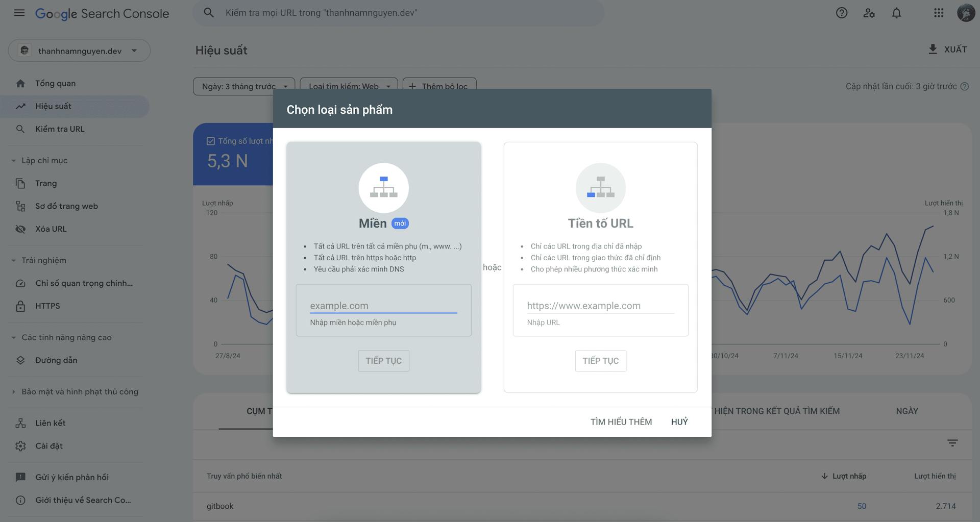
Task: Open the notifications bell
Action: 896,13
